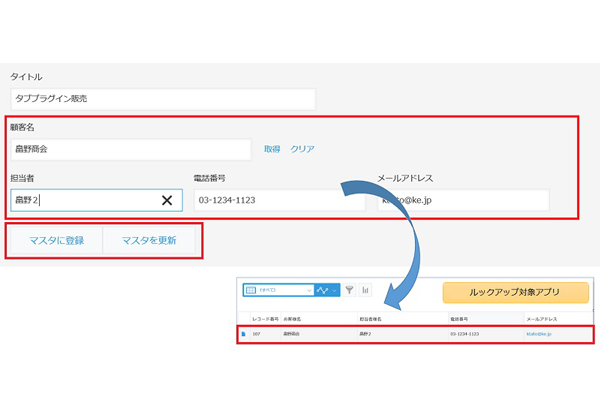
Task: Focus the タイトル input field
Action: (x=162, y=98)
